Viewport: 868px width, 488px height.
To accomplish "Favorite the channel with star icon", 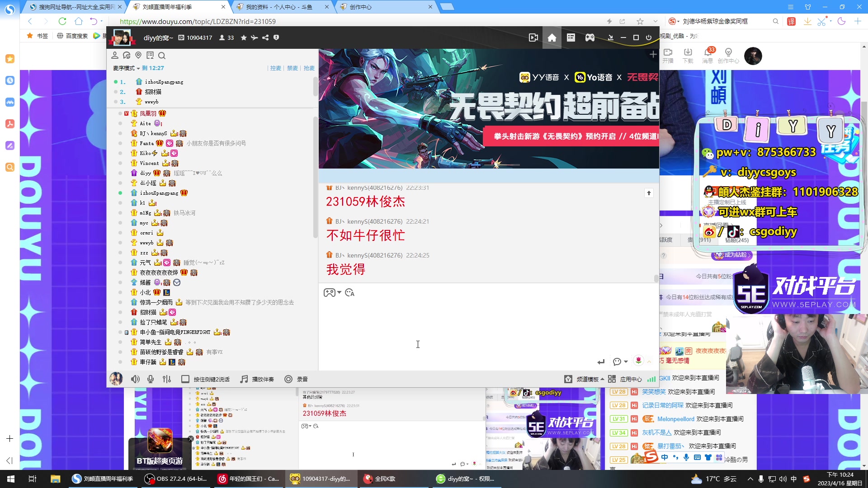I will [244, 38].
